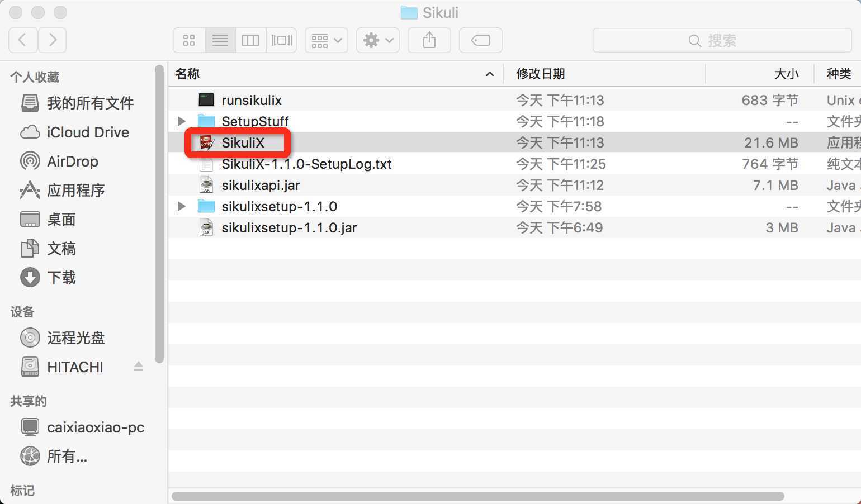Click the 标记 sidebar section header

point(22,491)
